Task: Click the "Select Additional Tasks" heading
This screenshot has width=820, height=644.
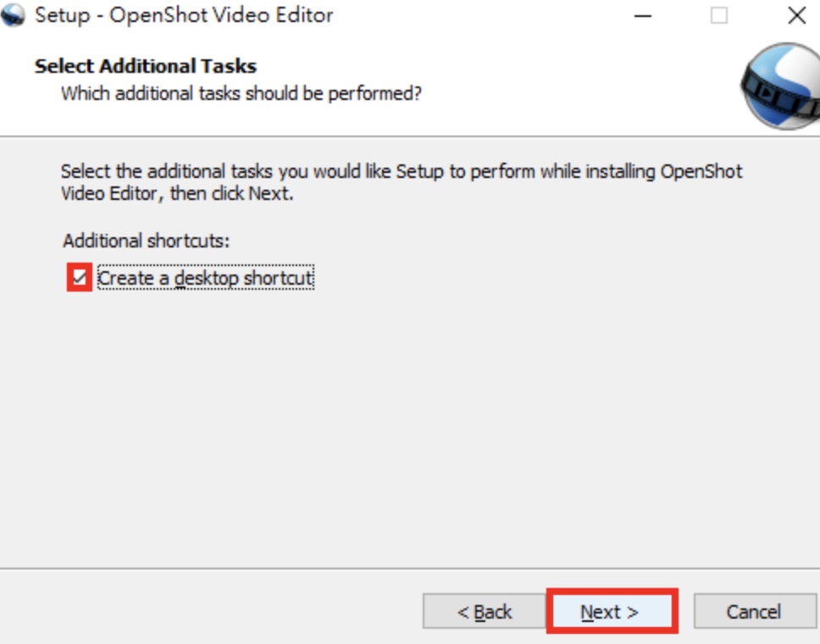Action: [146, 66]
